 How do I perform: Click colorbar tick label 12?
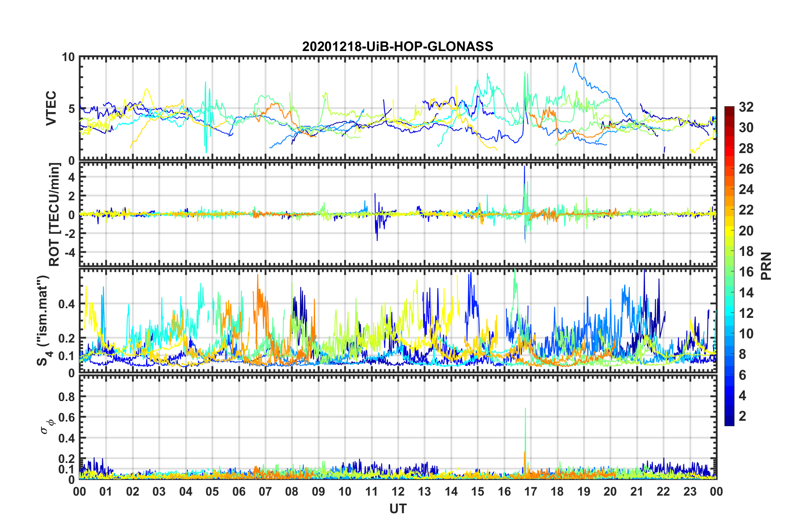746,313
